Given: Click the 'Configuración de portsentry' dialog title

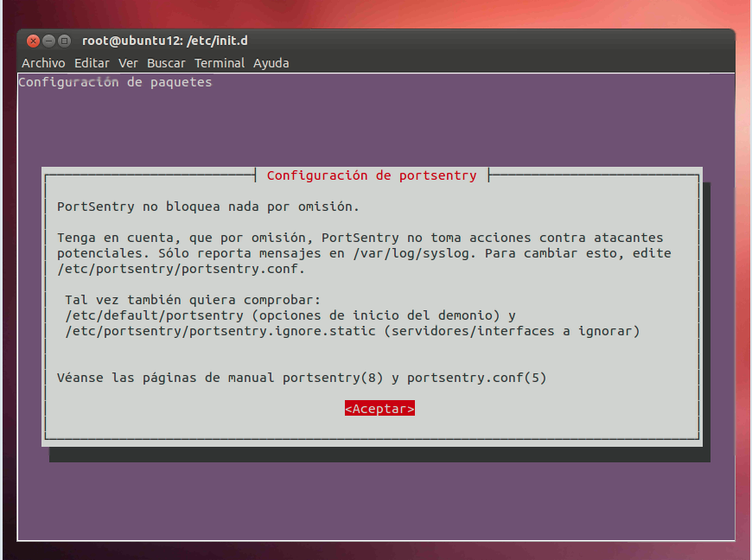Looking at the screenshot, I should coord(372,175).
